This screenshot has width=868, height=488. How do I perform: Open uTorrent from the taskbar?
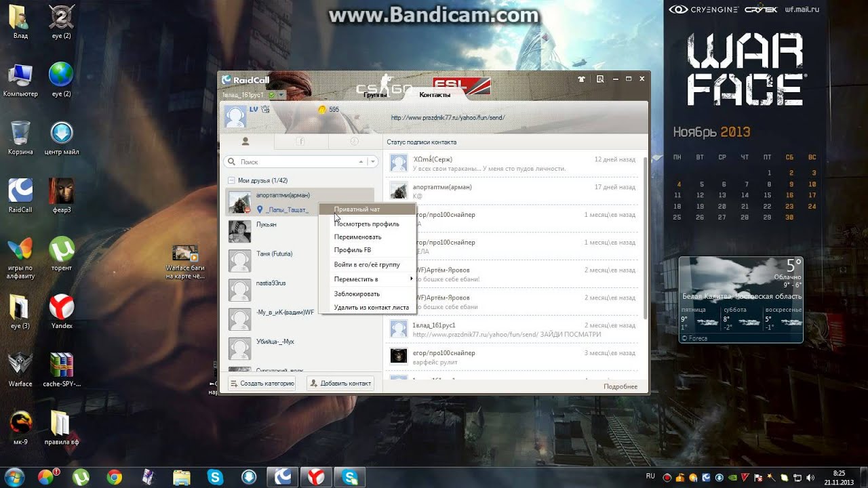coord(81,476)
